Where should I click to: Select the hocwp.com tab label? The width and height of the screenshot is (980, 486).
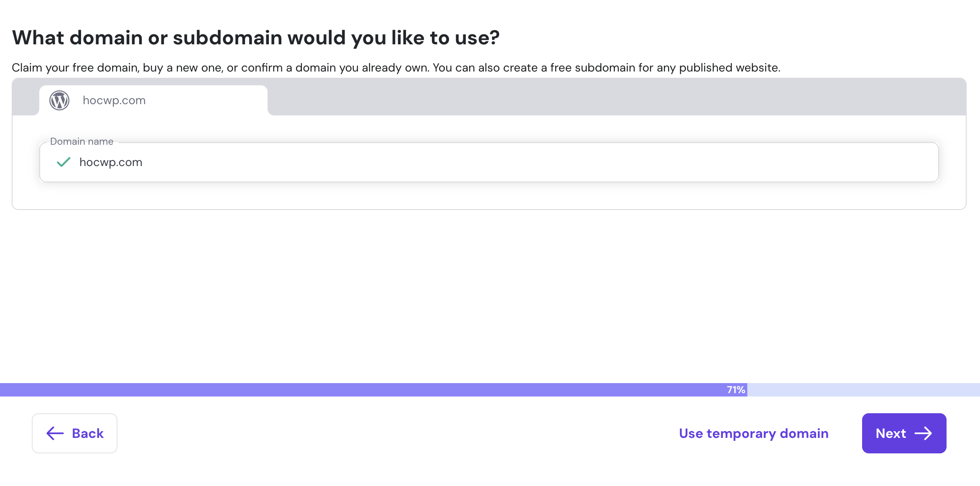[114, 100]
